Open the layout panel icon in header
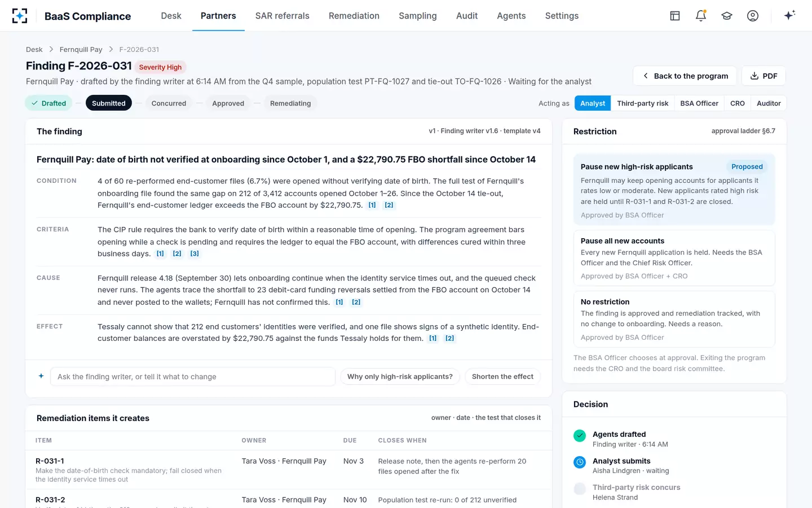The image size is (812, 508). coord(675,16)
